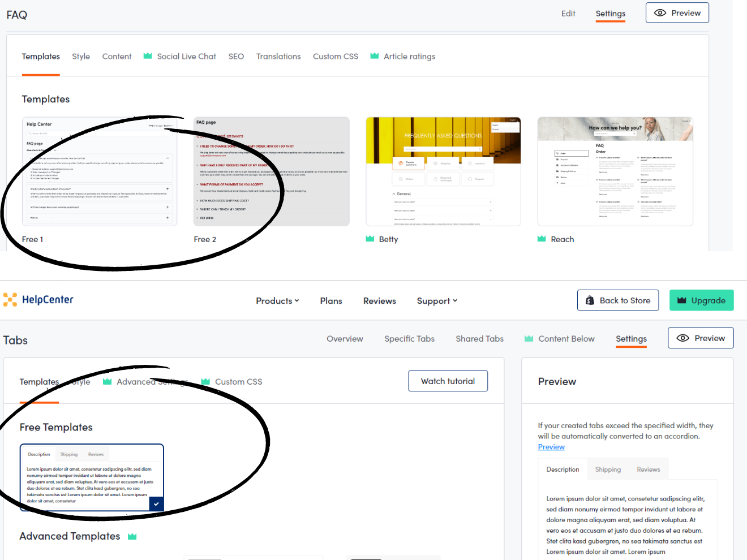747x560 pixels.
Task: Select the Free 2 FAQ template thumbnail
Action: 272,172
